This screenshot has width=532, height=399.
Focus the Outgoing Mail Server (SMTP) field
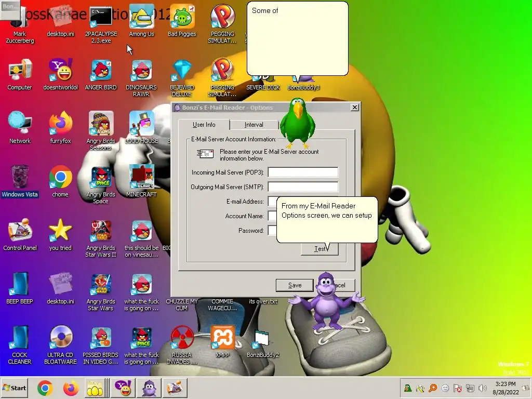pos(303,187)
